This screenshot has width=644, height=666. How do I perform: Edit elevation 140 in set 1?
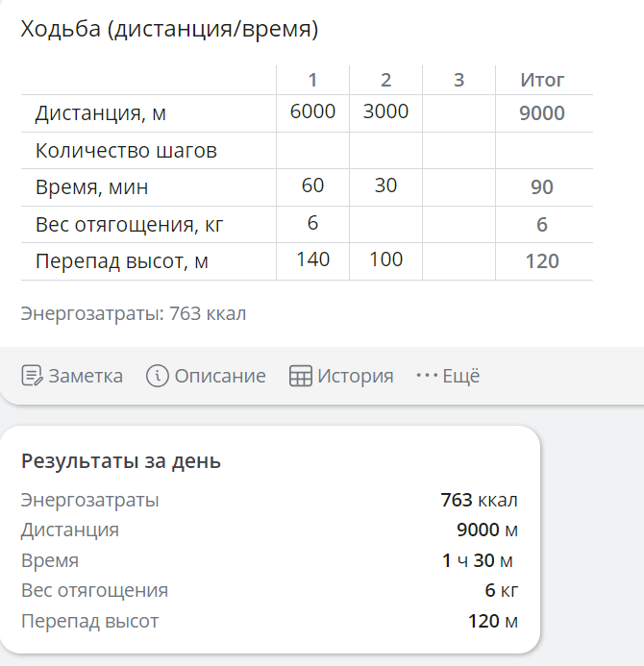[x=312, y=260]
